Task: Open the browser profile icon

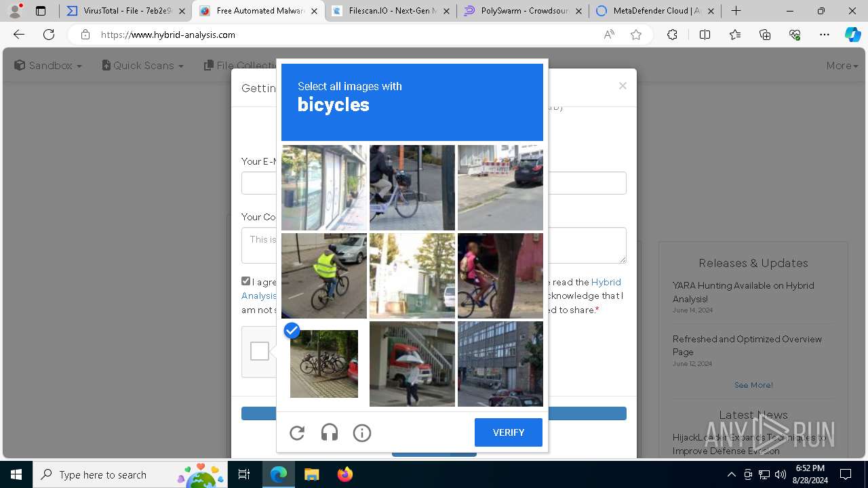Action: (15, 11)
